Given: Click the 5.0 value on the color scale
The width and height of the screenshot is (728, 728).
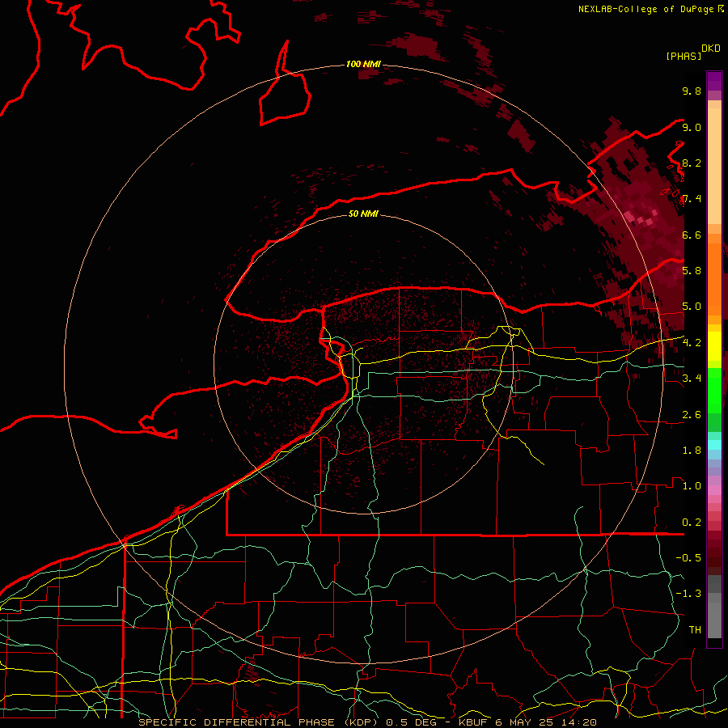Looking at the screenshot, I should 692,307.
